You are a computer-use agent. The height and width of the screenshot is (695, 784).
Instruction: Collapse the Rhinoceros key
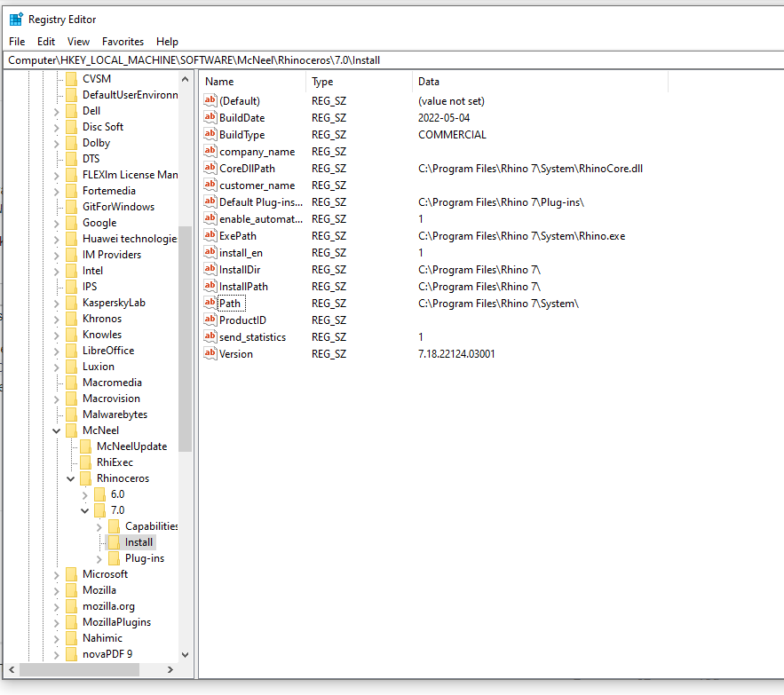[x=71, y=478]
